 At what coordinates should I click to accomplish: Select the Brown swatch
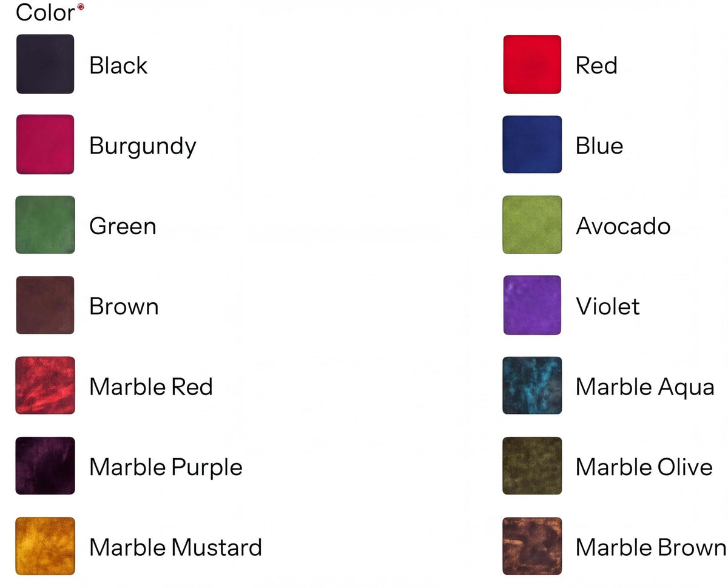pyautogui.click(x=45, y=305)
